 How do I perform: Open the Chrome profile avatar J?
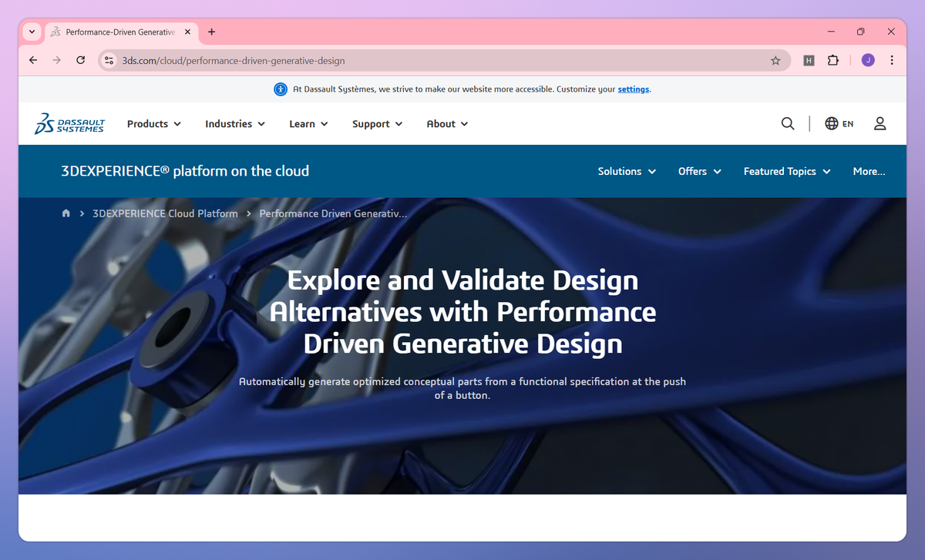coord(868,60)
